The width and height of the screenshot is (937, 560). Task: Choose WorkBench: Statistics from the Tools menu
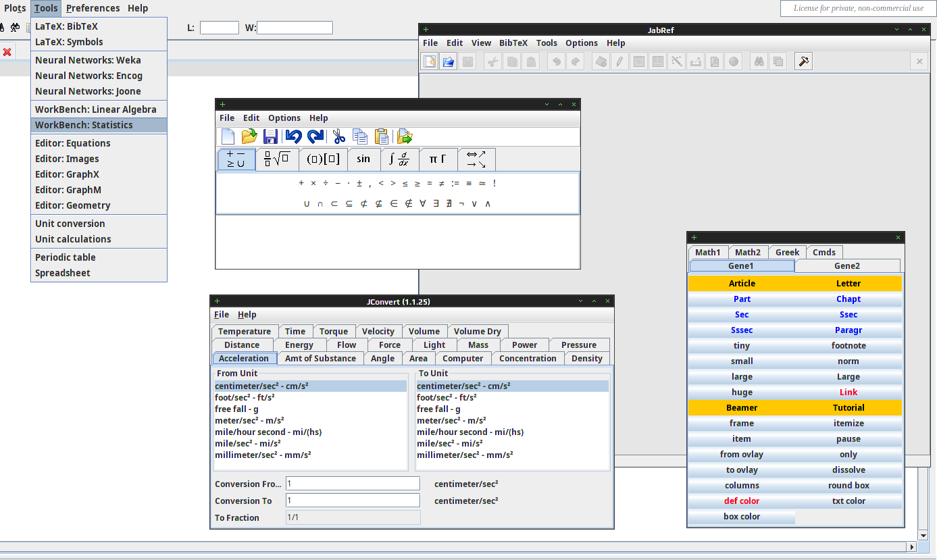pyautogui.click(x=99, y=125)
